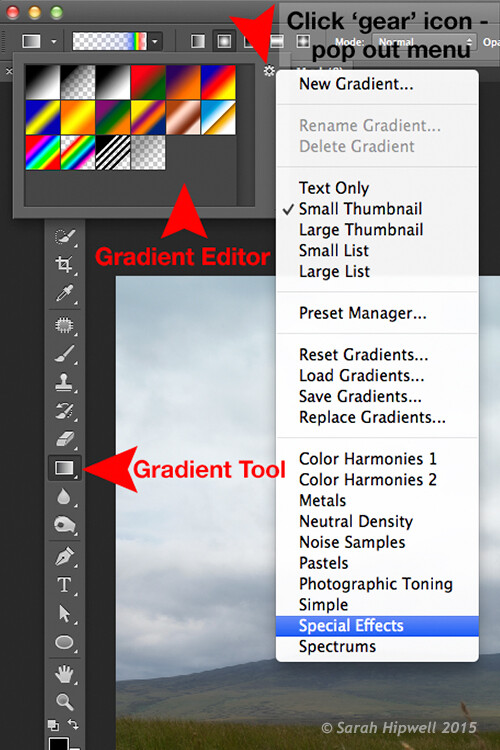Select the Brush tool

pos(64,354)
